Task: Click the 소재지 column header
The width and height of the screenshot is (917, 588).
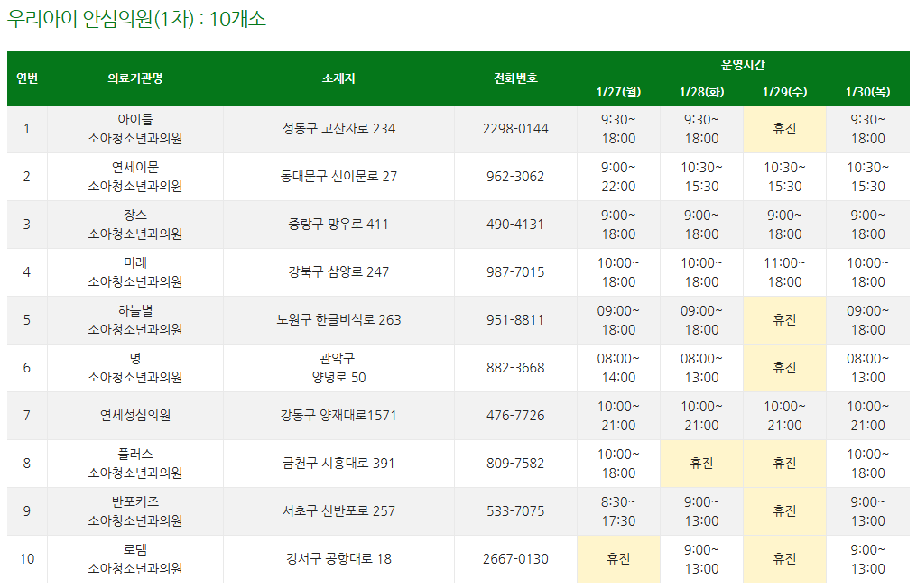Action: click(x=338, y=78)
